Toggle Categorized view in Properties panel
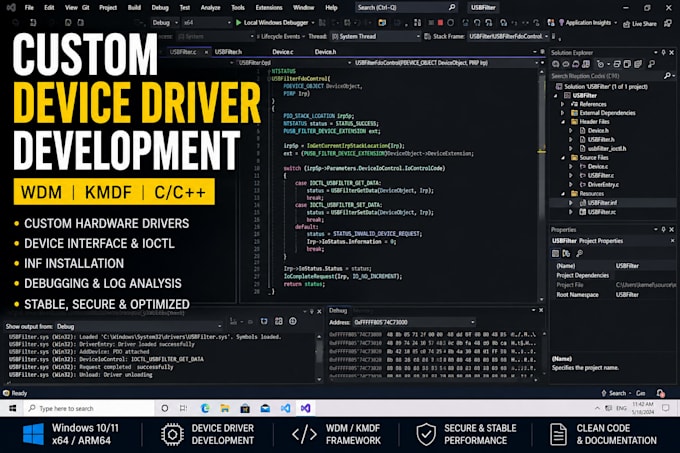This screenshot has height=453, width=680. [x=556, y=253]
